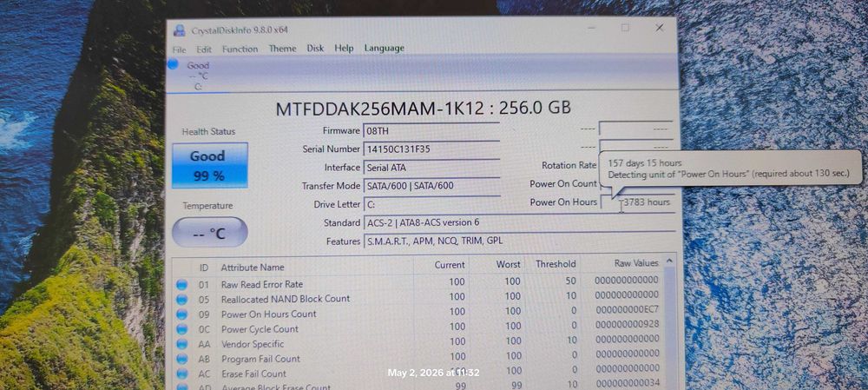Open the Disk menu
The image size is (868, 390).
315,48
